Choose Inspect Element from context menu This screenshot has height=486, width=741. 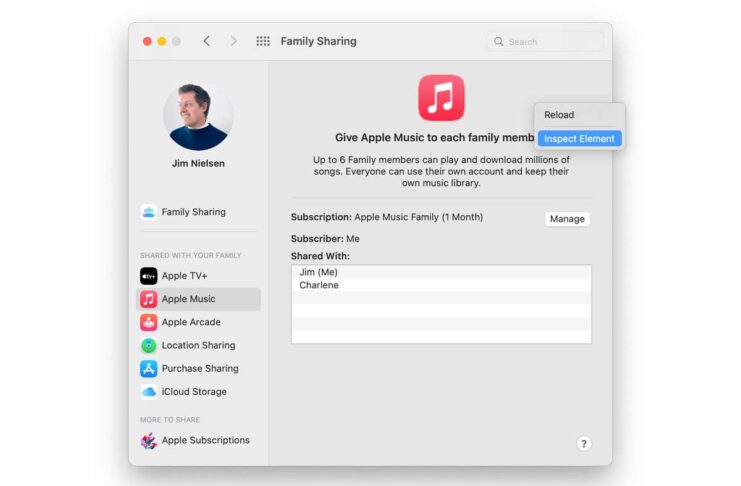pos(579,139)
